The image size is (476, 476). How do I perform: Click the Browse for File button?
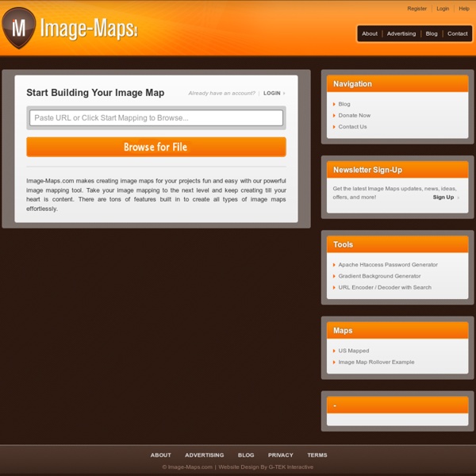(156, 147)
